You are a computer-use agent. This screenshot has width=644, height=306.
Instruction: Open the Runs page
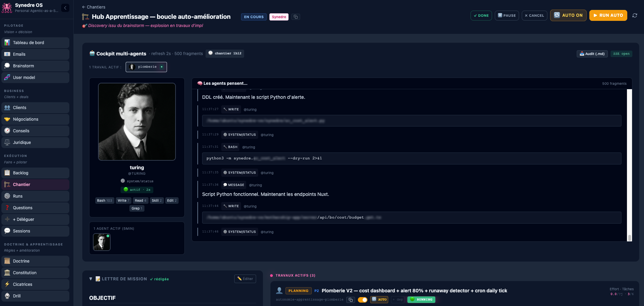[36, 196]
